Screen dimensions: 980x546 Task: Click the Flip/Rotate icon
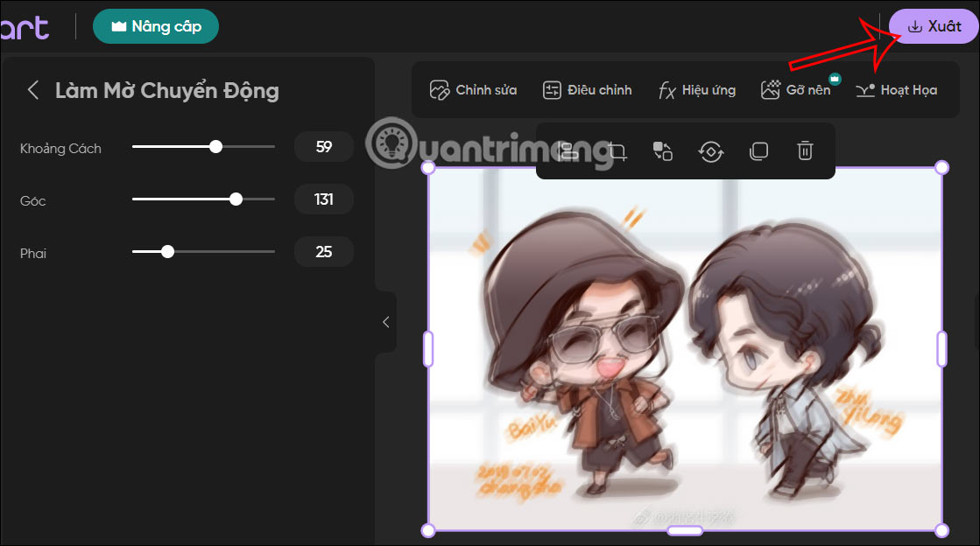[x=710, y=151]
